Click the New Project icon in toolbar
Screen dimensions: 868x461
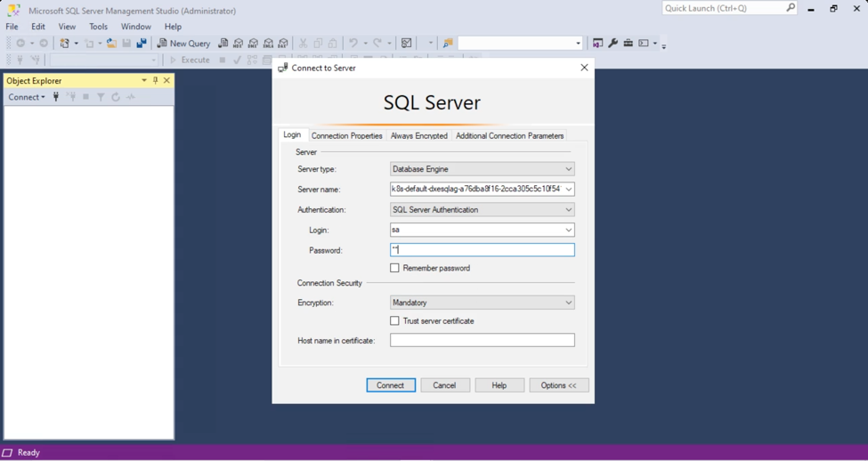(65, 44)
